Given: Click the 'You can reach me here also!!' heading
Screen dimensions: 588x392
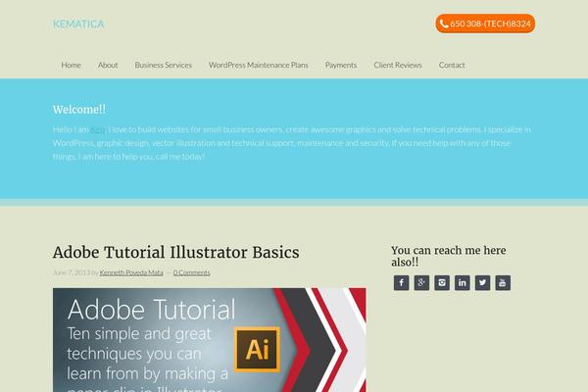Looking at the screenshot, I should click(449, 256).
